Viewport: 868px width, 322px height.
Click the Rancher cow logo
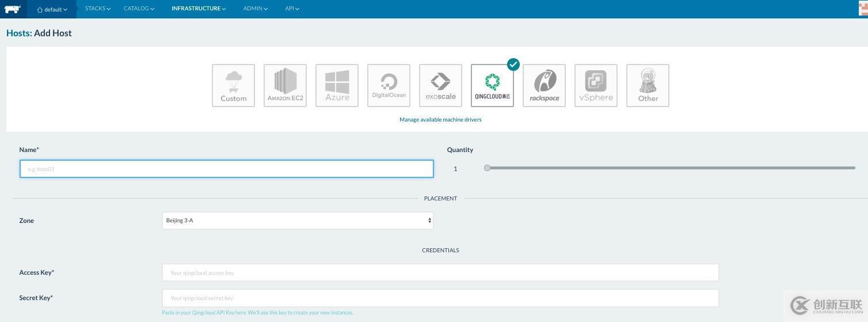13,9
